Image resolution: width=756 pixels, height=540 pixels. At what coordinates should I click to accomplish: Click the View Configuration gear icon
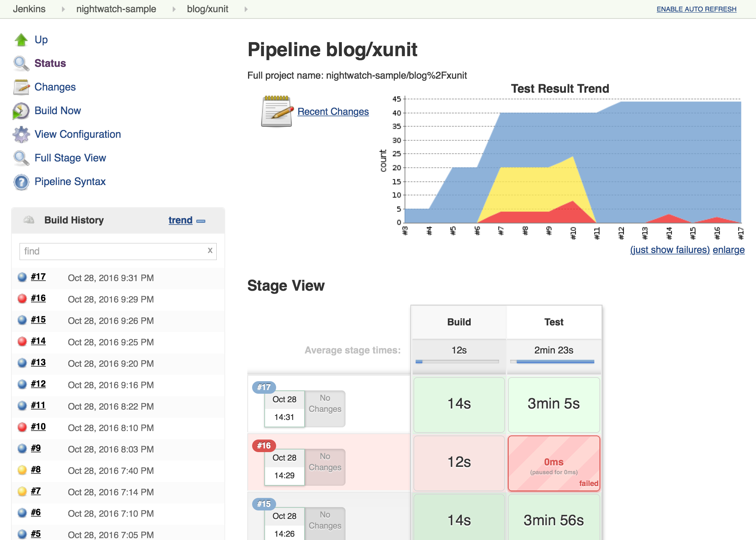21,134
